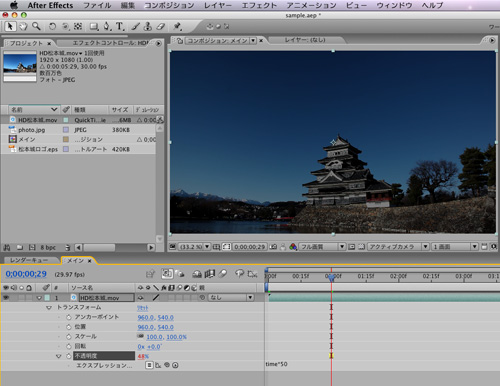Click the リセット link for transform
The height and width of the screenshot is (386, 500).
click(x=142, y=308)
